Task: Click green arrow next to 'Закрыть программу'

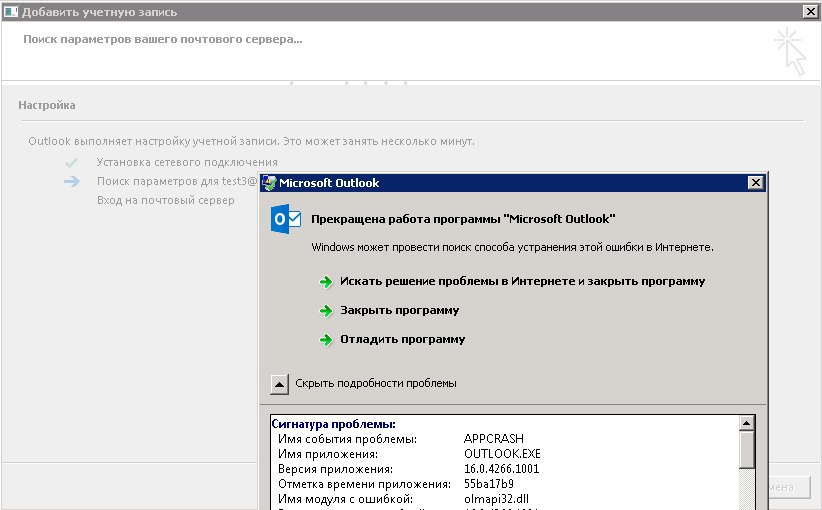Action: [326, 311]
